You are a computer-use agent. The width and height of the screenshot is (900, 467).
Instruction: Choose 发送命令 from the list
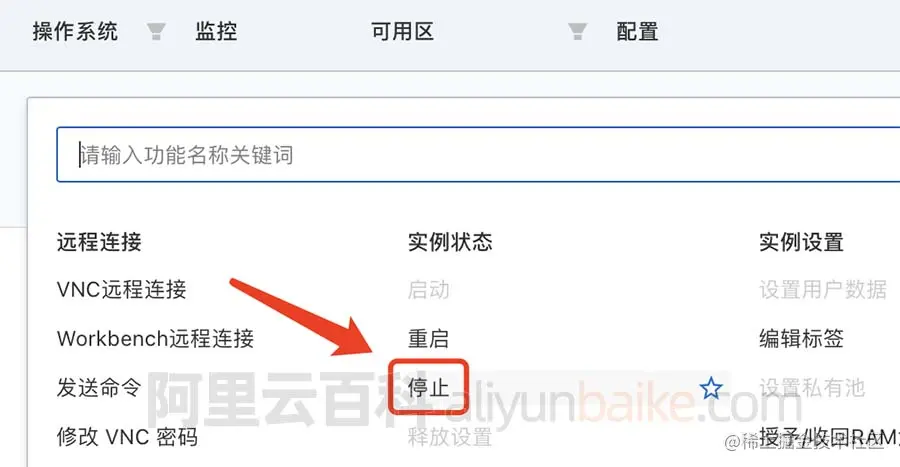click(x=99, y=388)
